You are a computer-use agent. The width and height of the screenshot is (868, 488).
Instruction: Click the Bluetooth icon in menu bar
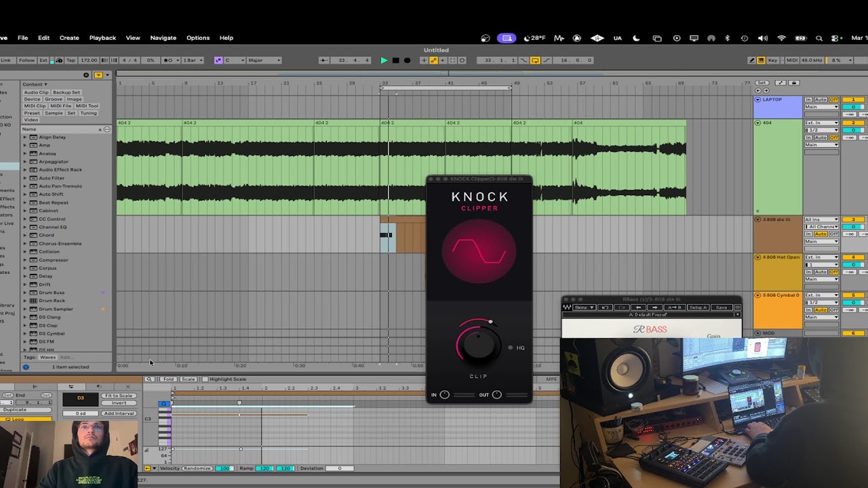[727, 38]
